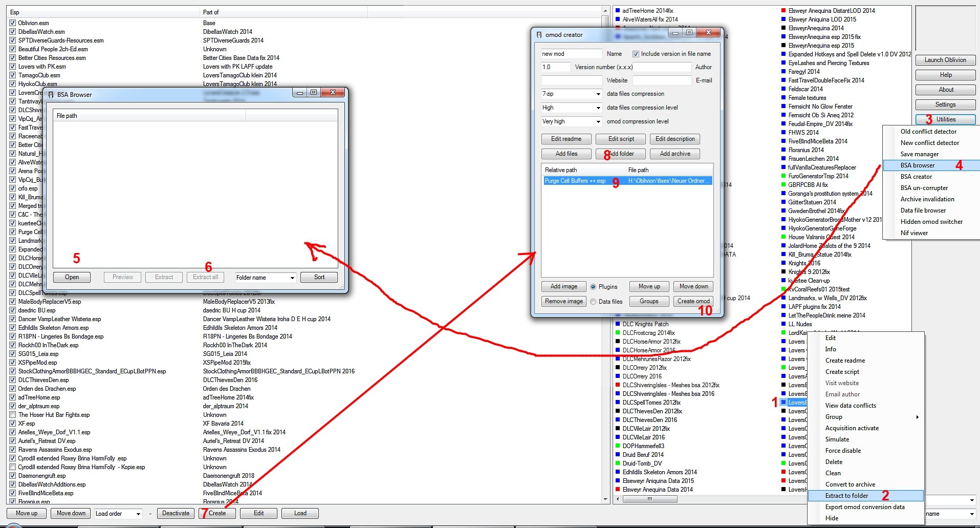Screen dimensions: 980x528
Task: Open the 7-zip compression type dropdown
Action: pyautogui.click(x=598, y=94)
